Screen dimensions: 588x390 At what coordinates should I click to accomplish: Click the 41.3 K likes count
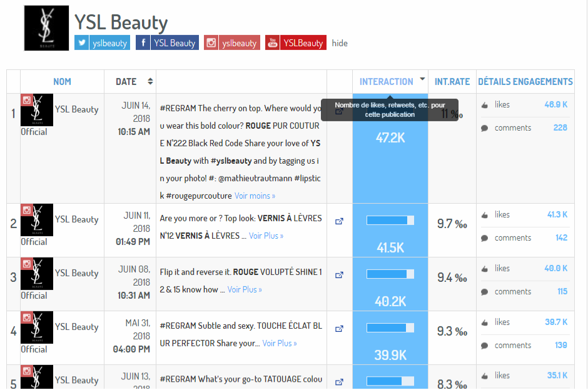[x=557, y=214]
